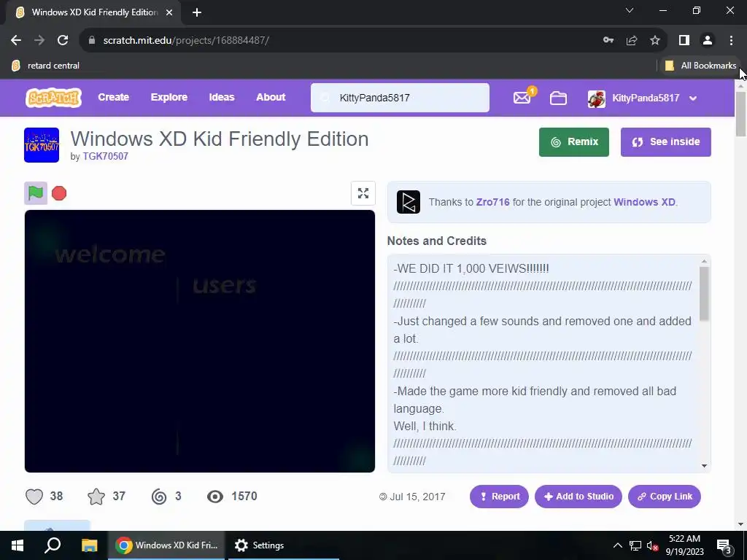Image resolution: width=747 pixels, height=560 pixels.
Task: Enter fullscreen mode for the project player
Action: click(363, 193)
